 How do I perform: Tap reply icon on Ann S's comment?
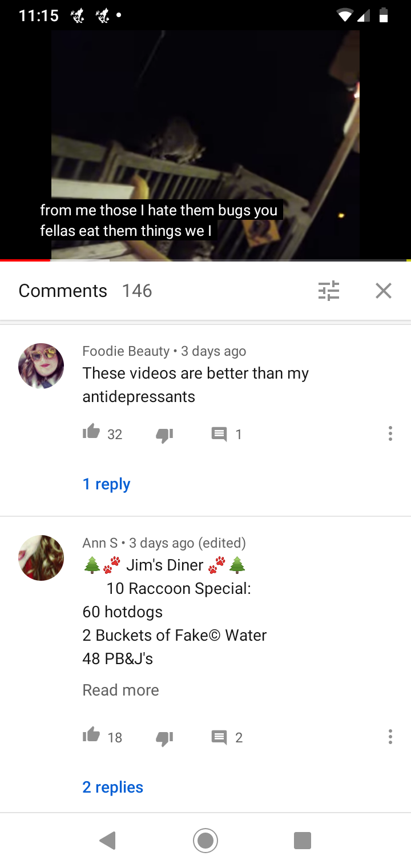(x=219, y=738)
